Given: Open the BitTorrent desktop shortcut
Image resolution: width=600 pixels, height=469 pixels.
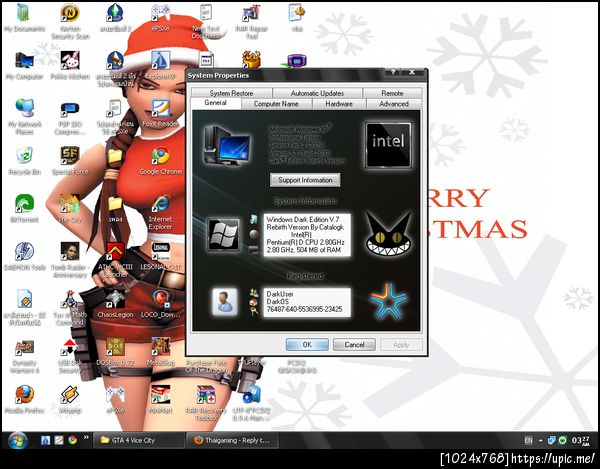Looking at the screenshot, I should 24,208.
